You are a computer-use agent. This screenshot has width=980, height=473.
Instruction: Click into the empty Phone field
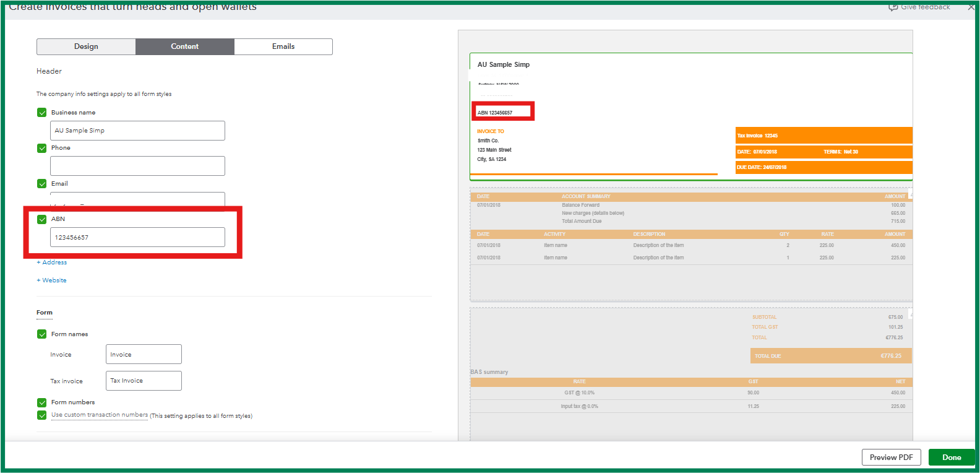point(137,166)
